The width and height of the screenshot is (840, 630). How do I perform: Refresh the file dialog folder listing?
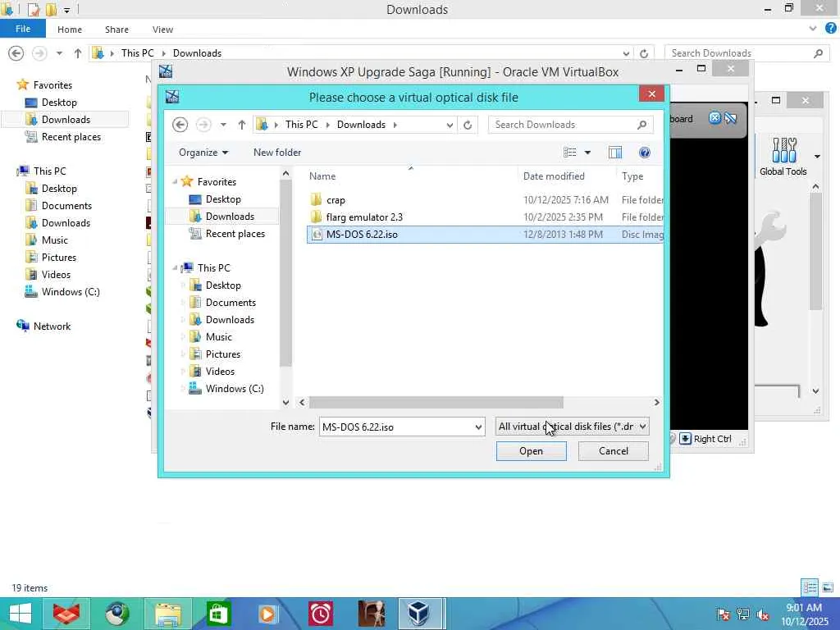[468, 125]
